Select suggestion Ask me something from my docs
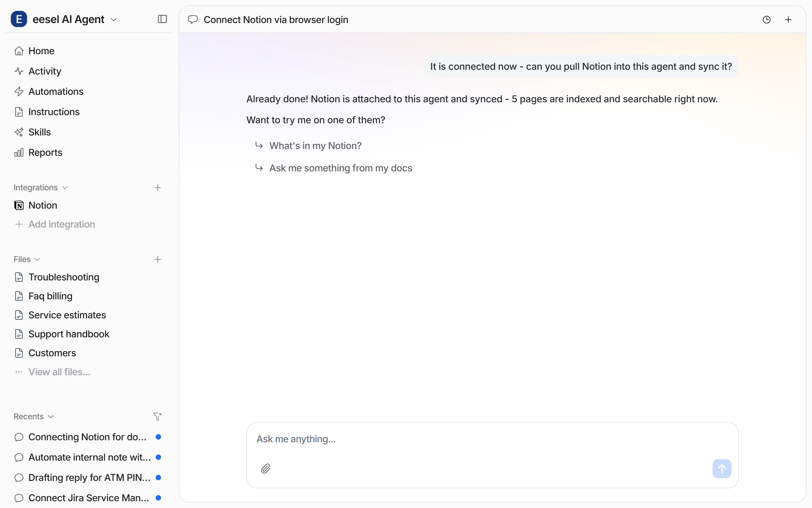The width and height of the screenshot is (812, 508). coord(334,168)
